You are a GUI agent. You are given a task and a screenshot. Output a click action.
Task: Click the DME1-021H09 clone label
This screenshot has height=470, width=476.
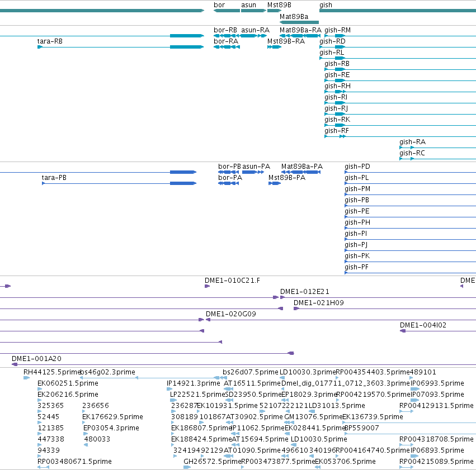coord(318,303)
